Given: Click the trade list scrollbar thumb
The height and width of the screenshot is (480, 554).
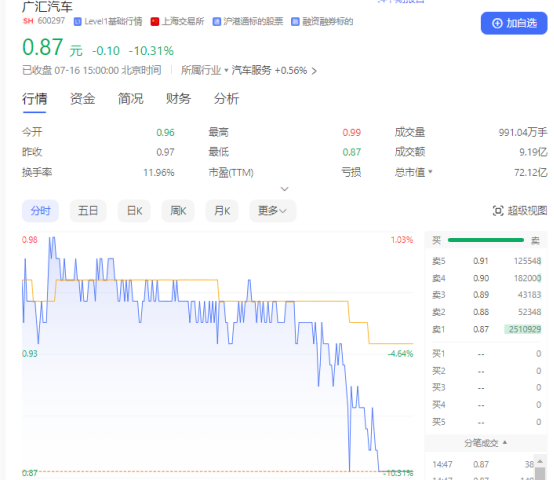Looking at the screenshot, I should pyautogui.click(x=540, y=473).
